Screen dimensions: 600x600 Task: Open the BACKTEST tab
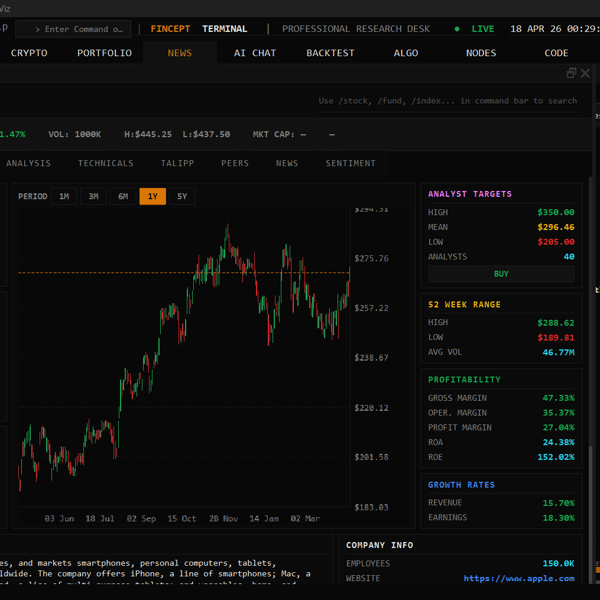pos(330,53)
